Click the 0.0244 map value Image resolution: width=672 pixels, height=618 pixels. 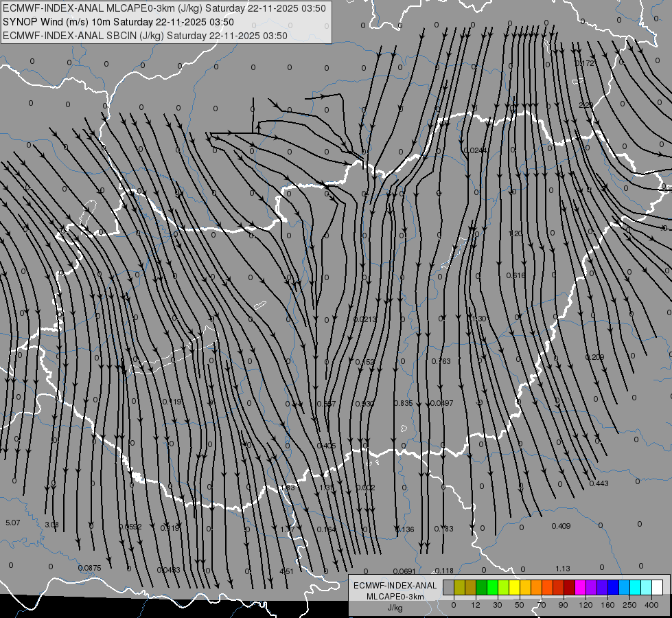[x=475, y=150]
